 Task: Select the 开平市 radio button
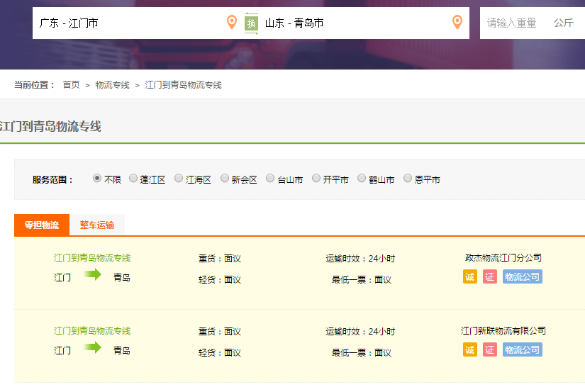tap(316, 179)
